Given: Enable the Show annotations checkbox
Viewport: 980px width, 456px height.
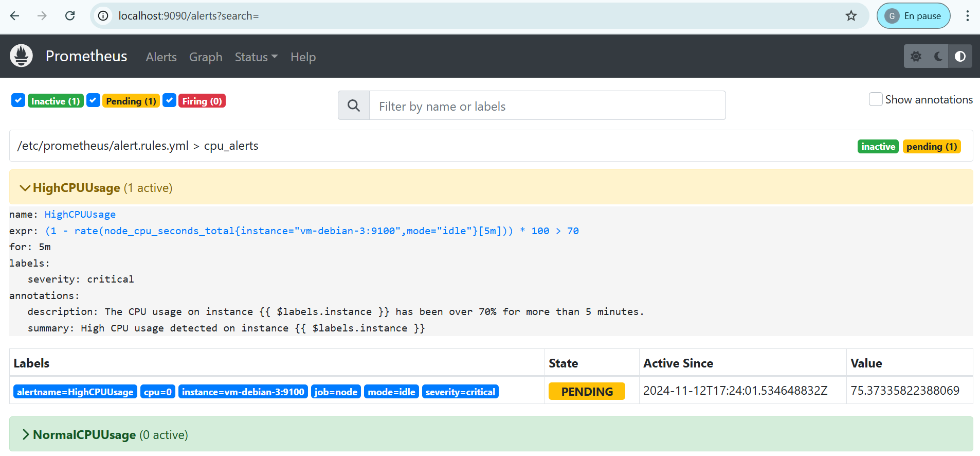Looking at the screenshot, I should (876, 99).
